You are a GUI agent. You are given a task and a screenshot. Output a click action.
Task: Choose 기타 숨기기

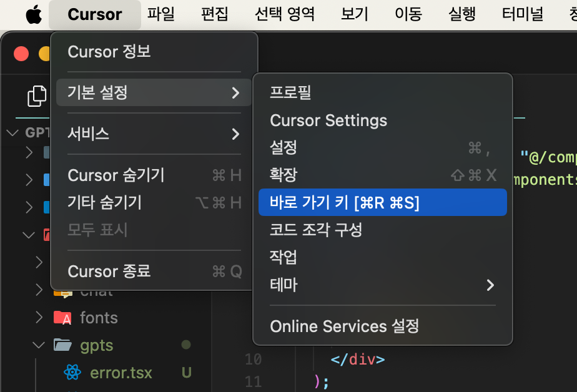click(x=154, y=203)
